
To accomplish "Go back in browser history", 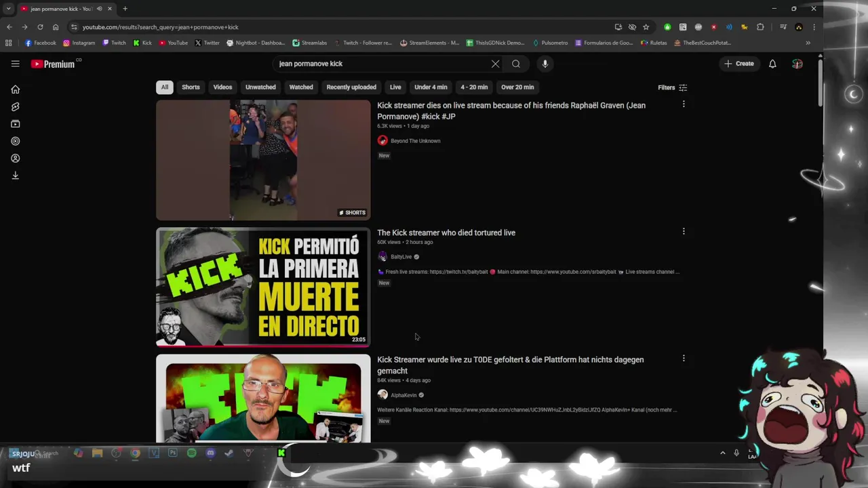I will (x=9, y=27).
